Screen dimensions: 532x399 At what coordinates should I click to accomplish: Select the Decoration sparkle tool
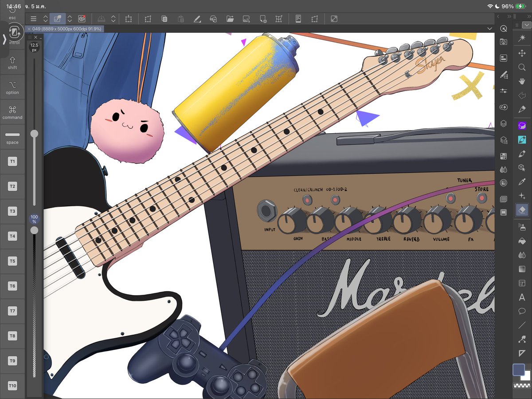522,196
